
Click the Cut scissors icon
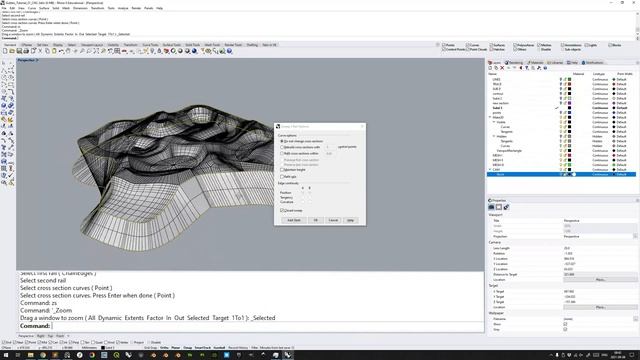click(40, 51)
